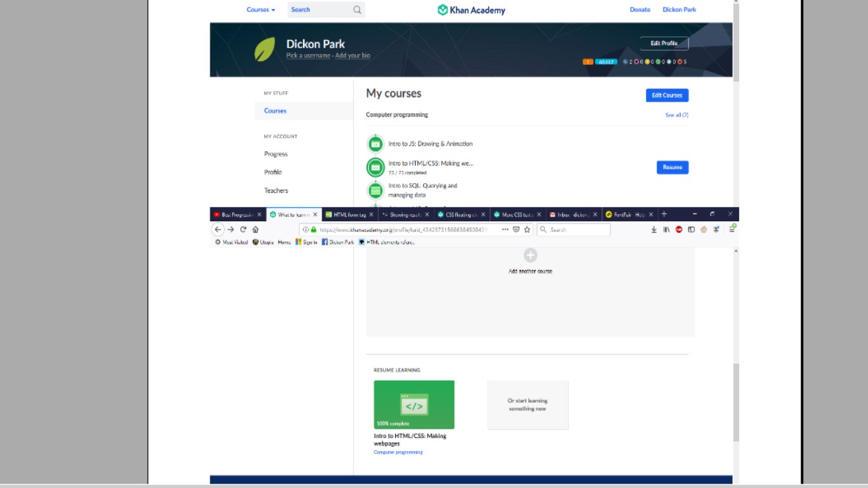
Task: Click the Edit Profile button
Action: point(664,43)
